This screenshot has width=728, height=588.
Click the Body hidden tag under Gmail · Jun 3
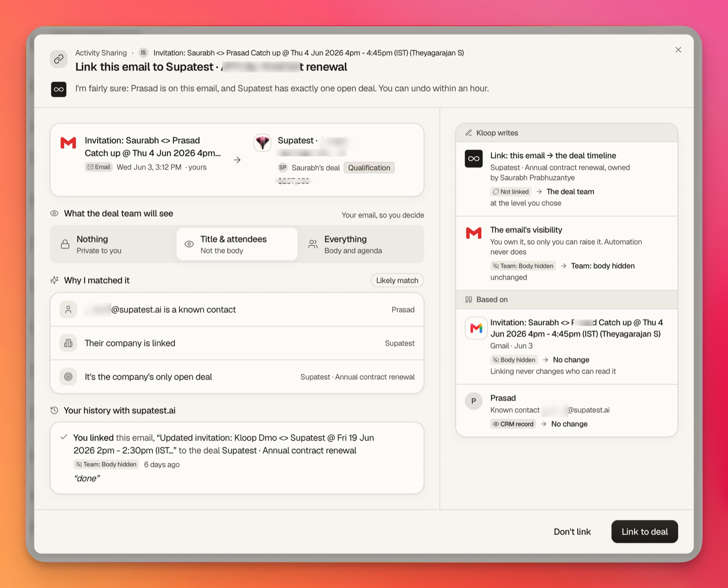[x=514, y=360]
